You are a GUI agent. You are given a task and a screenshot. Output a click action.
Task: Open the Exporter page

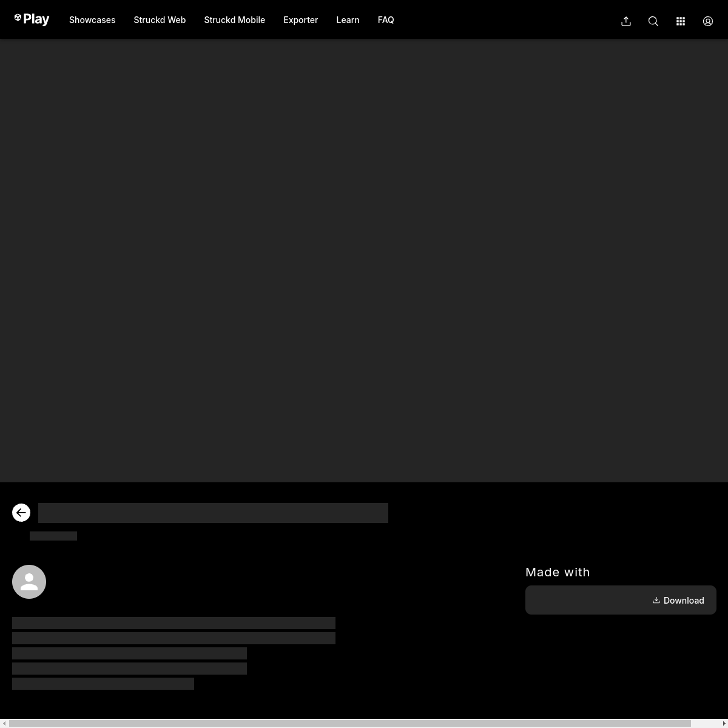coord(300,20)
